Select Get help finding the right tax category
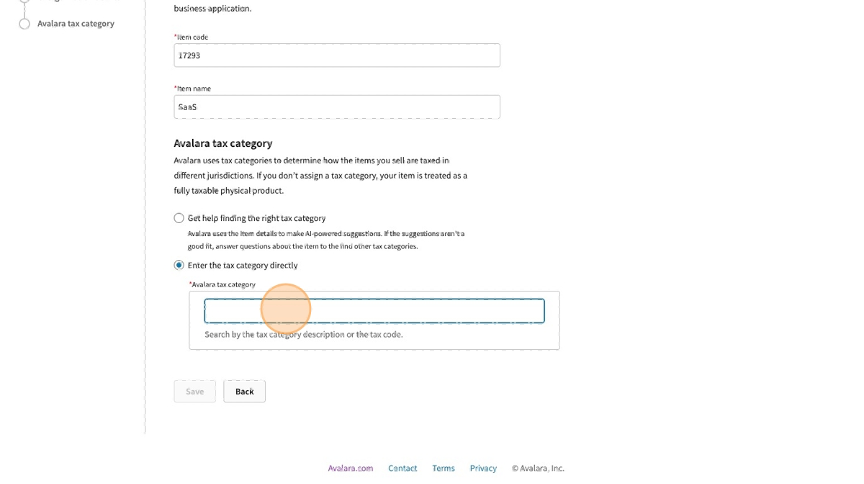This screenshot has width=864, height=484. [x=179, y=218]
